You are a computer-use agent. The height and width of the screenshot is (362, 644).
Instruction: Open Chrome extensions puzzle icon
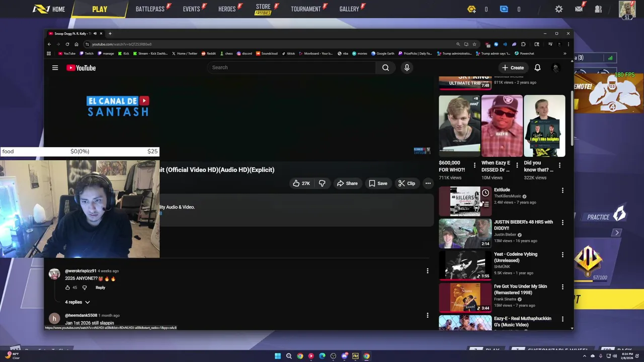click(x=523, y=44)
